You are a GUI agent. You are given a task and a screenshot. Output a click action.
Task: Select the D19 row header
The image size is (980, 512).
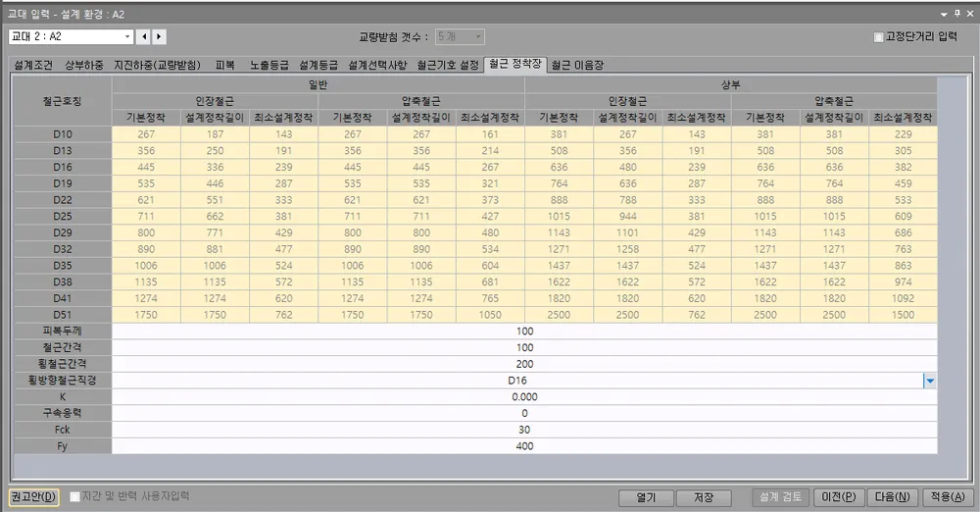click(x=63, y=183)
